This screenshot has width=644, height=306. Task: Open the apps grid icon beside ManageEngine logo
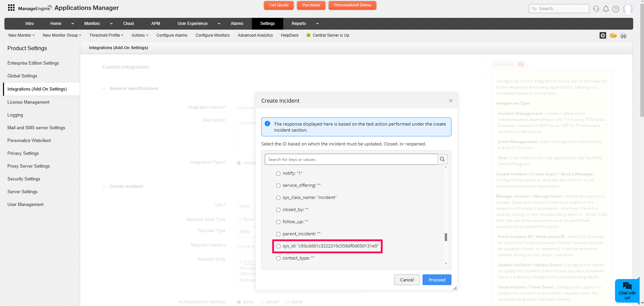11,7
